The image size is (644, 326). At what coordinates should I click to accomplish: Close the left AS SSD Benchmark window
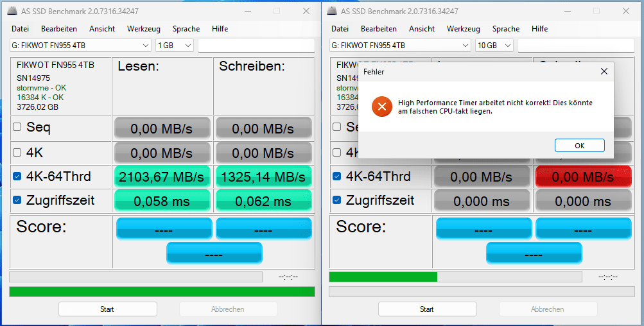306,11
